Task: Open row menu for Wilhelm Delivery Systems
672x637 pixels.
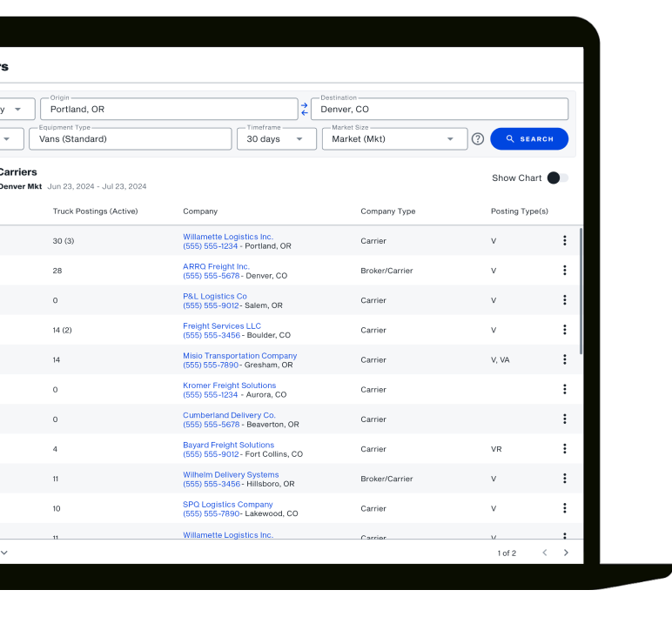Action: point(564,479)
